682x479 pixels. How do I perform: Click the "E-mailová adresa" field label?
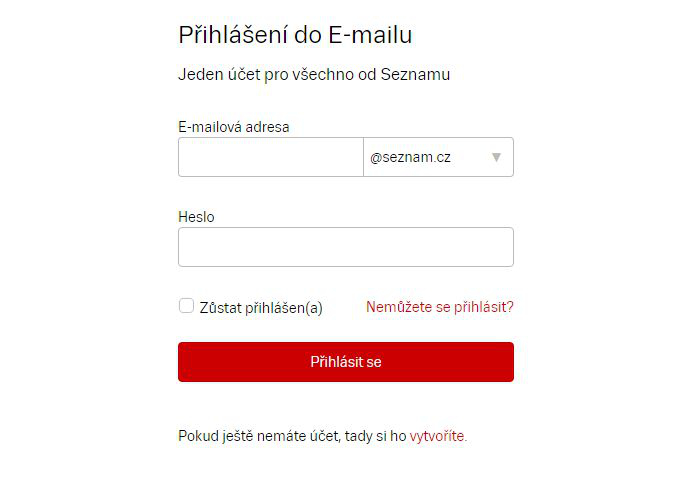(240, 127)
